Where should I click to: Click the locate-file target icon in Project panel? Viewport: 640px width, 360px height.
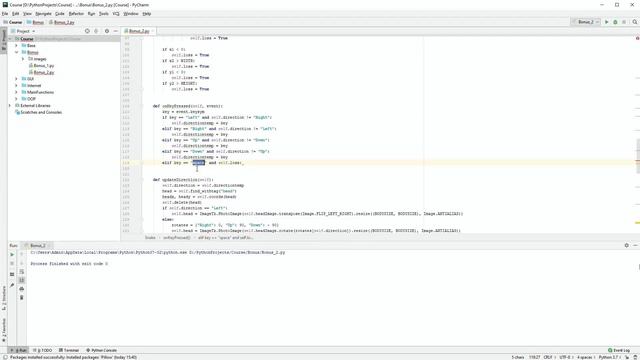pos(87,31)
